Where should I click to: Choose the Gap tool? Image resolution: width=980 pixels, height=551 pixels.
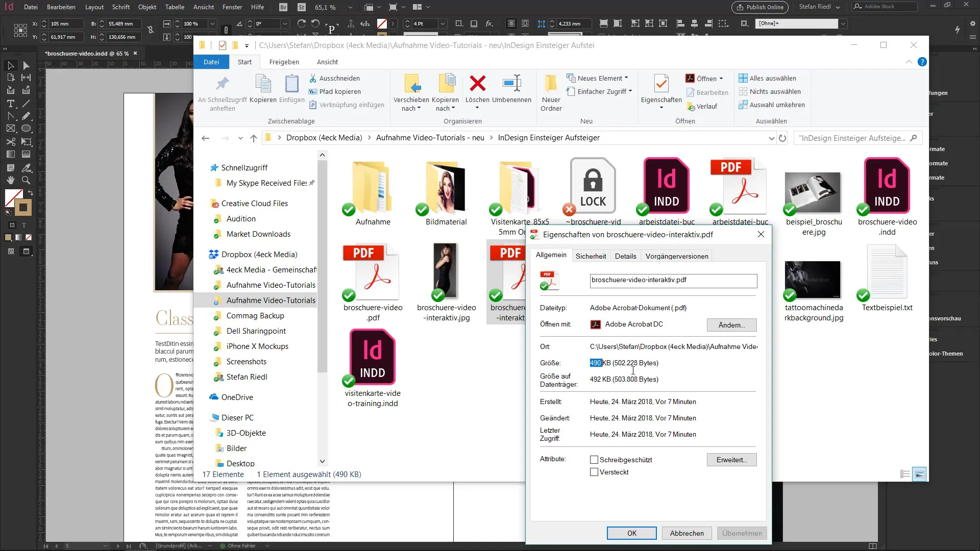[x=26, y=78]
